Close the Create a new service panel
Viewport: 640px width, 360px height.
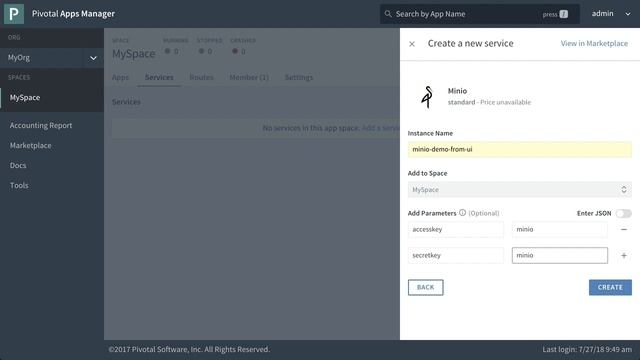point(412,44)
